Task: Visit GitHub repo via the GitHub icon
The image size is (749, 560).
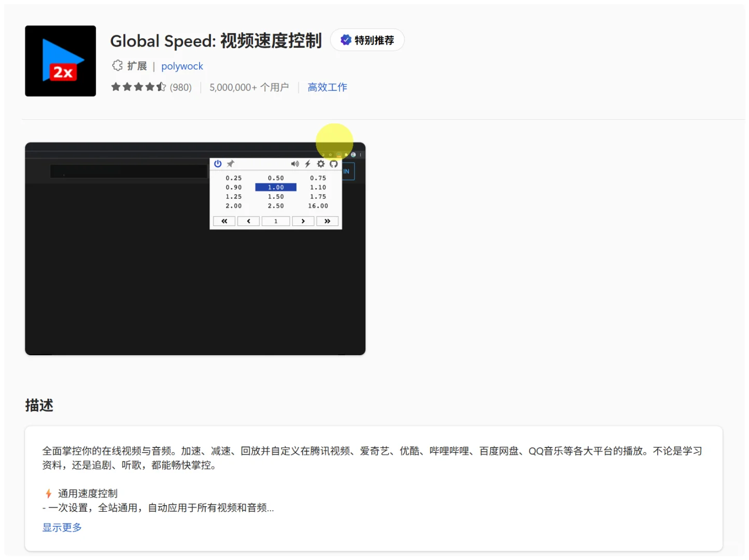Action: 334,164
